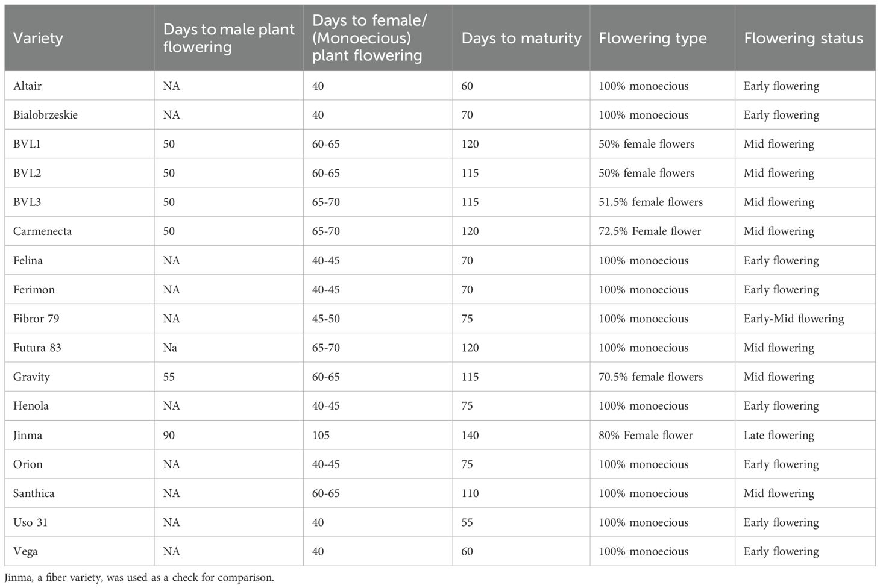
Task: Select the Carmenecta row label
Action: click(42, 231)
